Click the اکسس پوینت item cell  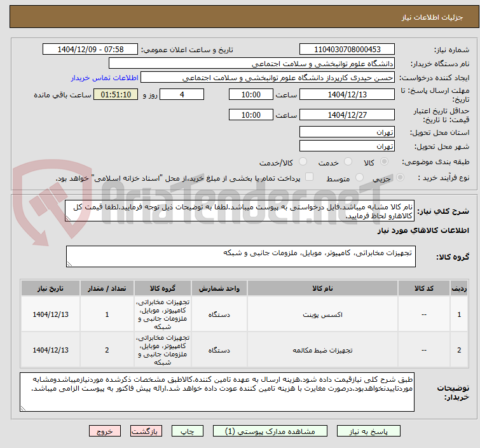coord(322,314)
